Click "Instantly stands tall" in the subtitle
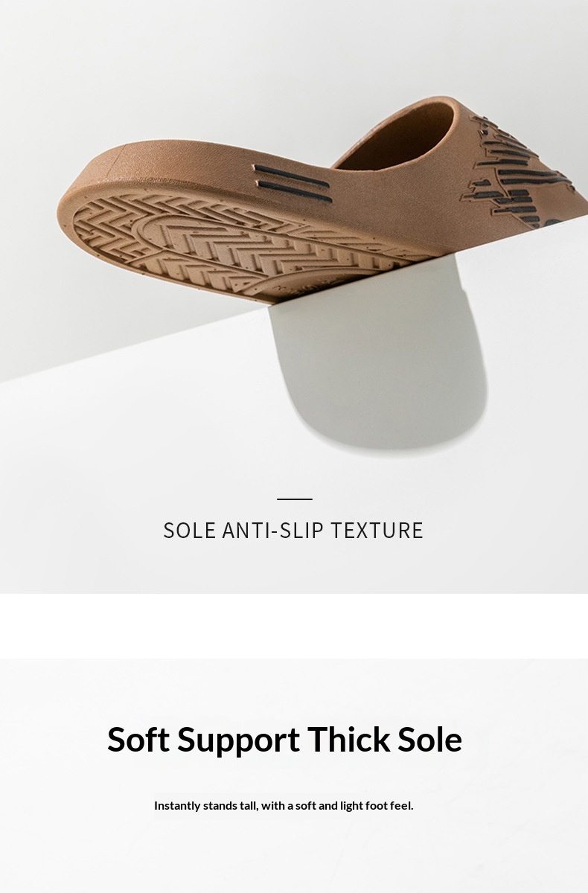 point(205,805)
